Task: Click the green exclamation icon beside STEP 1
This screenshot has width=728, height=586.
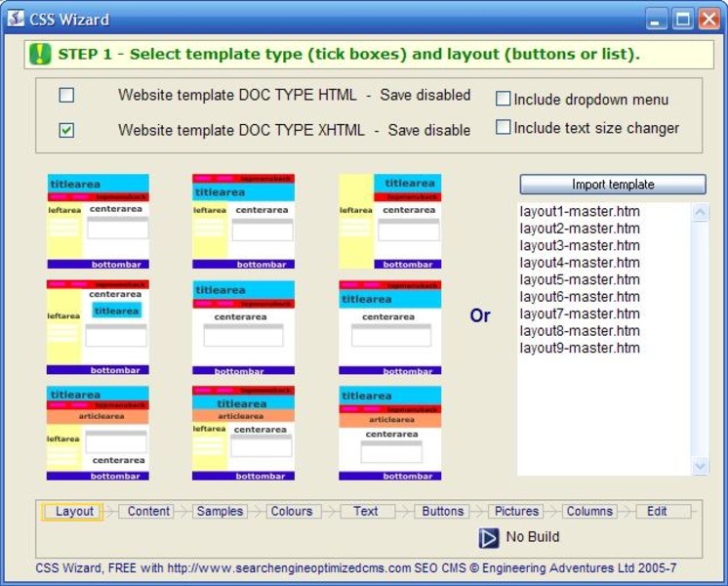Action: 39,54
